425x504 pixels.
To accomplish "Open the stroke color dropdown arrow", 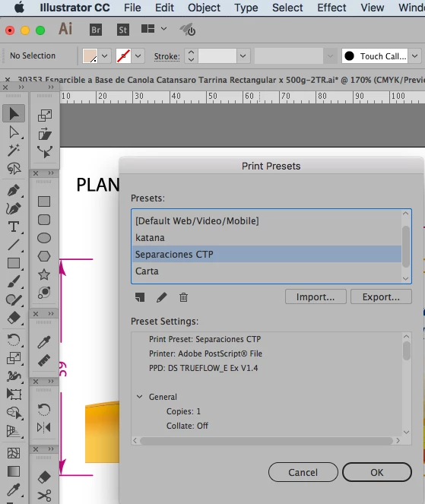I will (138, 56).
